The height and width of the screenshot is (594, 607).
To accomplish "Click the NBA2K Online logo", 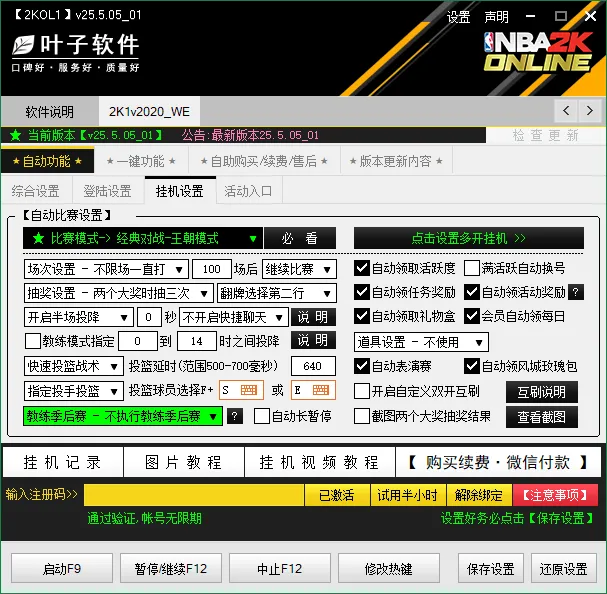I will pyautogui.click(x=538, y=52).
